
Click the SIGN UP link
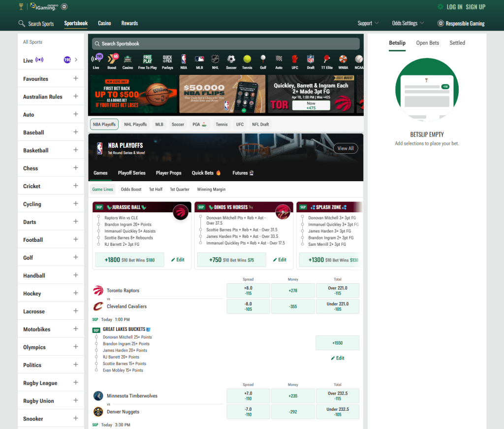[475, 7]
